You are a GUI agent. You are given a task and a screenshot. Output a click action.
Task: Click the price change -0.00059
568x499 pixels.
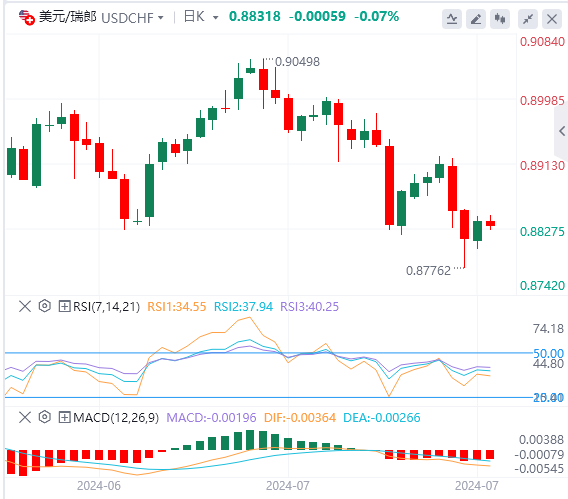(x=317, y=16)
